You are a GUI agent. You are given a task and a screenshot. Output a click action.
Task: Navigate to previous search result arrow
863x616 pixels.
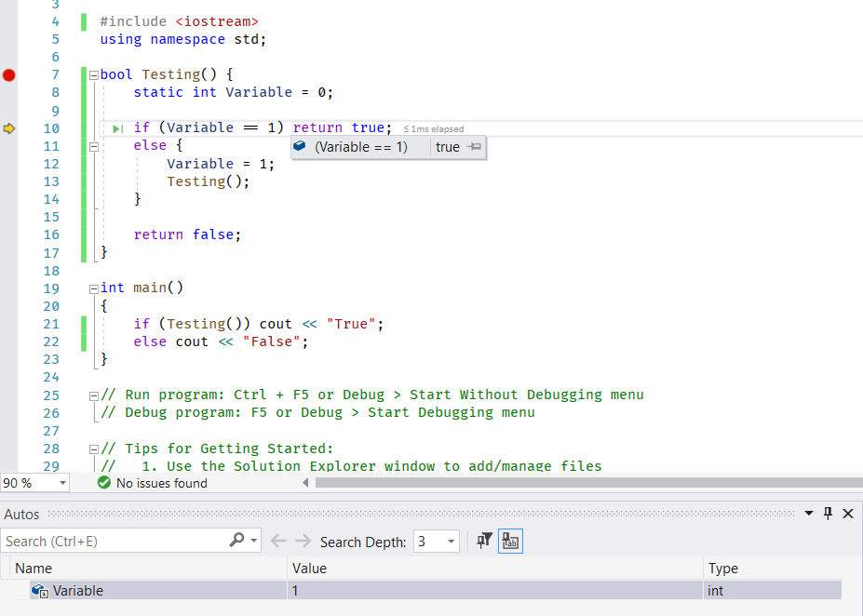tap(278, 542)
